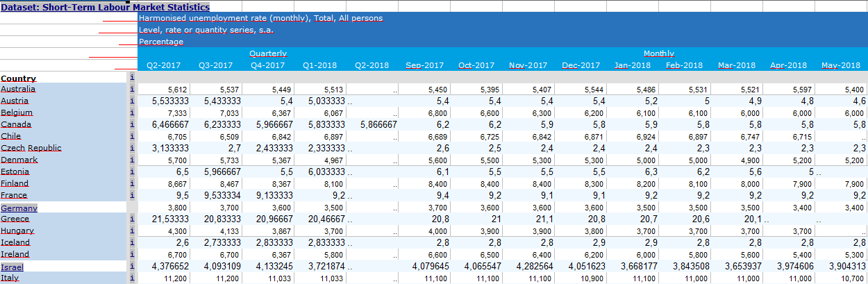Open the Czech Republic link
868x284 pixels.
31,148
